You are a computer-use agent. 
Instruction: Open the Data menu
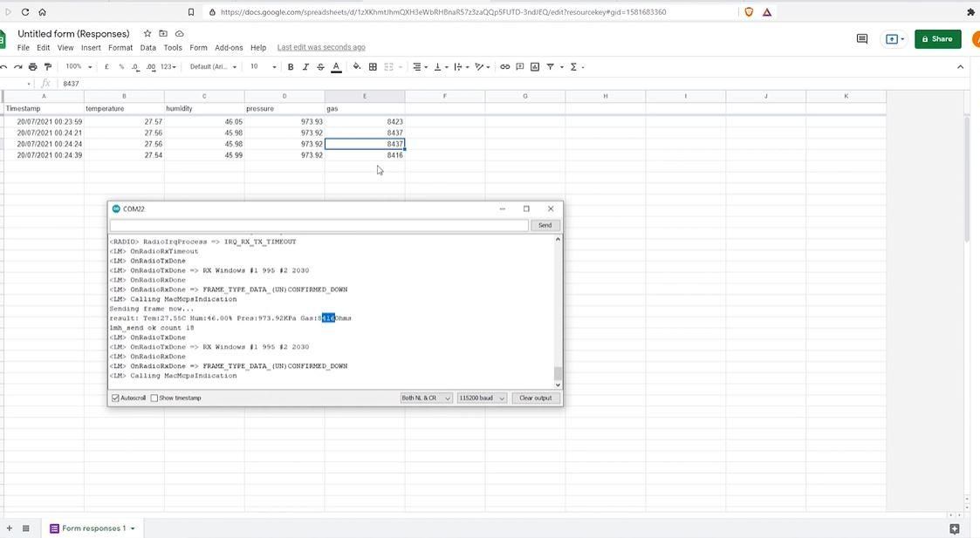click(x=148, y=47)
